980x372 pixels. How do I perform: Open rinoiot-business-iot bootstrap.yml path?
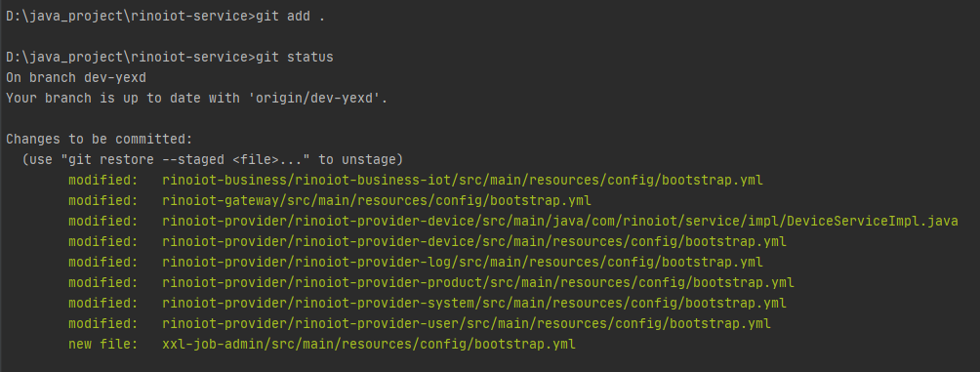pos(463,180)
